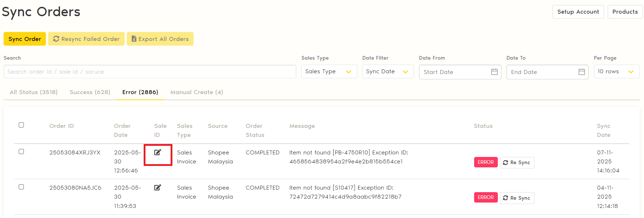Click Re Sync for the second error order
Viewport: 644px width, 218px height.
pyautogui.click(x=517, y=198)
